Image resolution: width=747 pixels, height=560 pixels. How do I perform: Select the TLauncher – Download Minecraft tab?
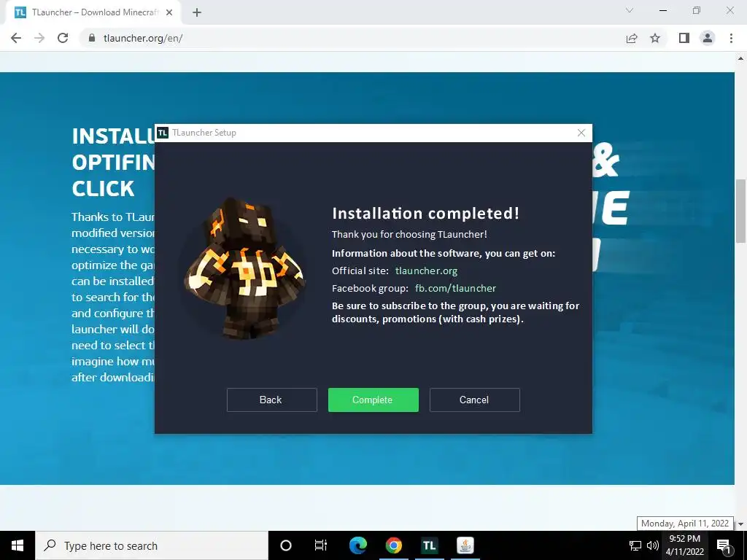93,12
